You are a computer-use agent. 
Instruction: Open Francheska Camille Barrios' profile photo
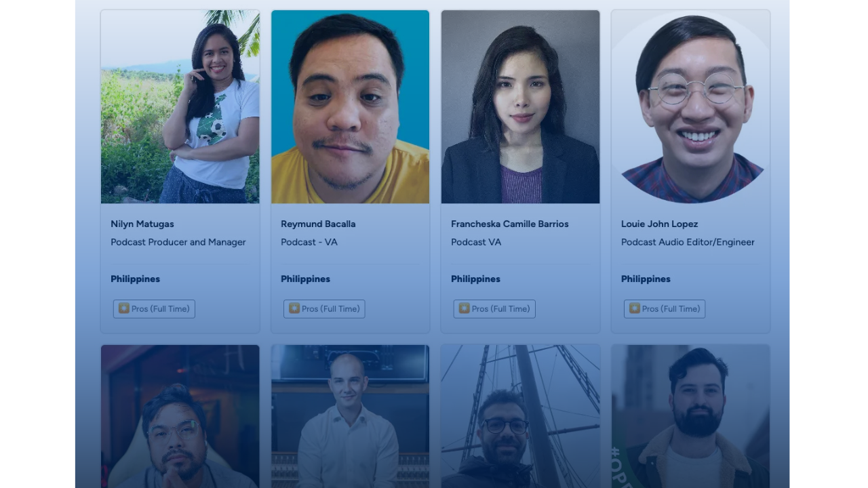coord(521,106)
